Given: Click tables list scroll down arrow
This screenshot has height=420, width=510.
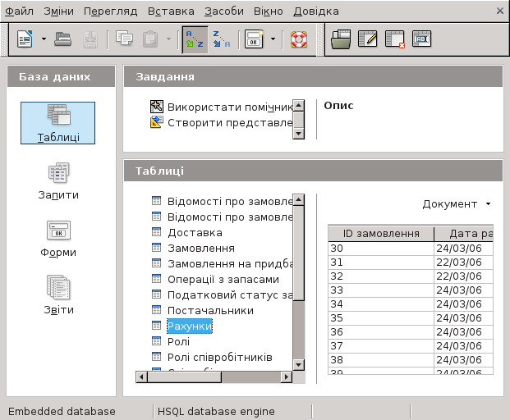Looking at the screenshot, I should point(299,364).
